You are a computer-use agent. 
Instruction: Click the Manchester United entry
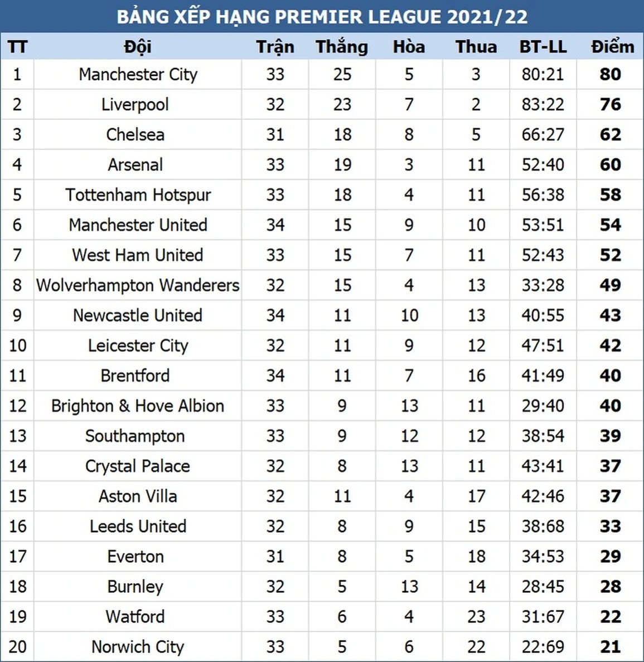[138, 225]
